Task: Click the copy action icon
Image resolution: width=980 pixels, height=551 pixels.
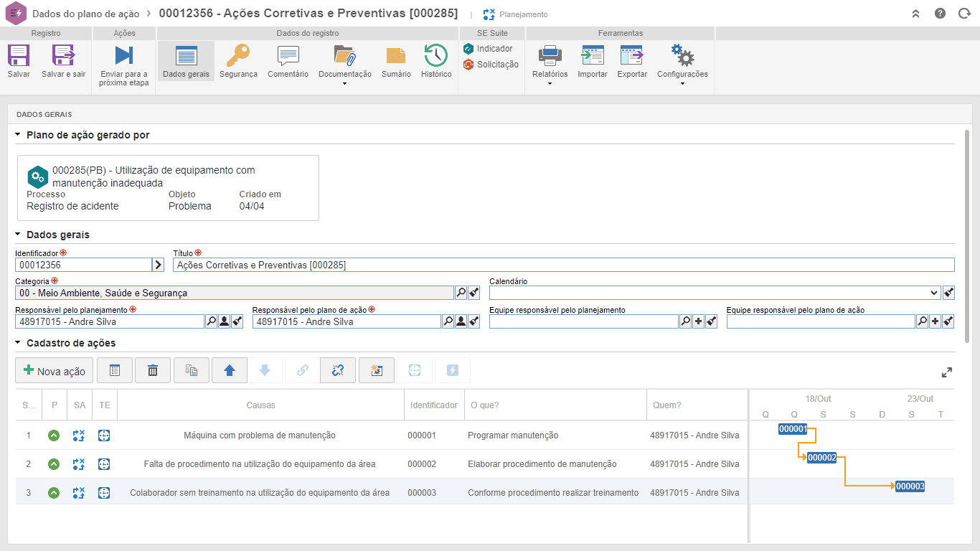Action: click(x=192, y=370)
